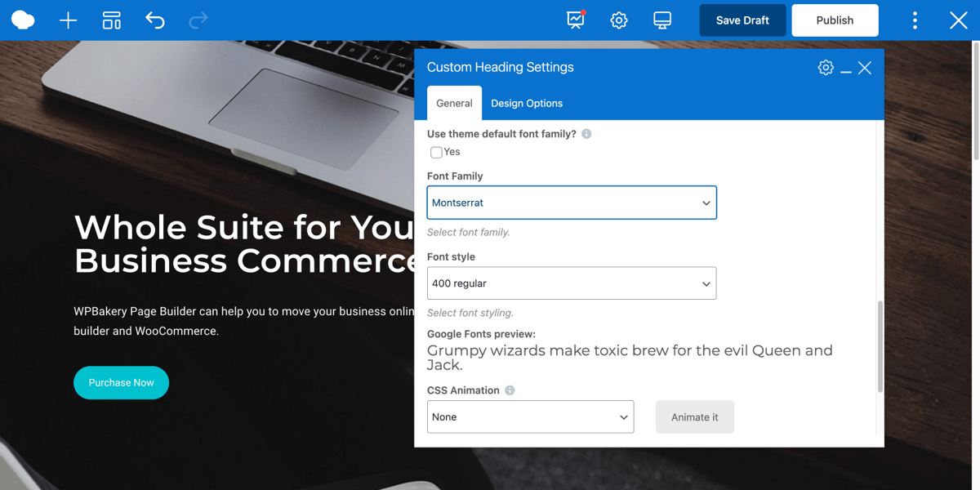Image resolution: width=980 pixels, height=490 pixels.
Task: Redo the last undone change
Action: point(198,20)
